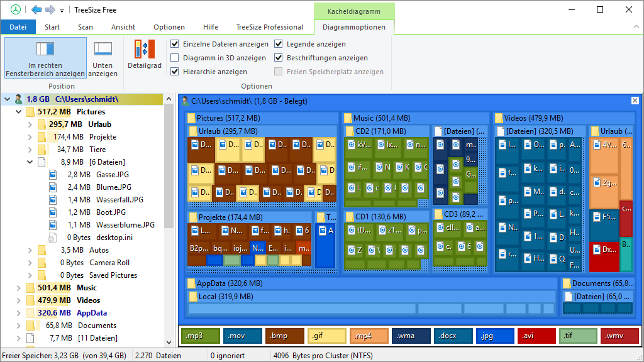Screen dimensions: 644x362
Task: Switch to the Start ribbon tab
Action: tap(52, 27)
